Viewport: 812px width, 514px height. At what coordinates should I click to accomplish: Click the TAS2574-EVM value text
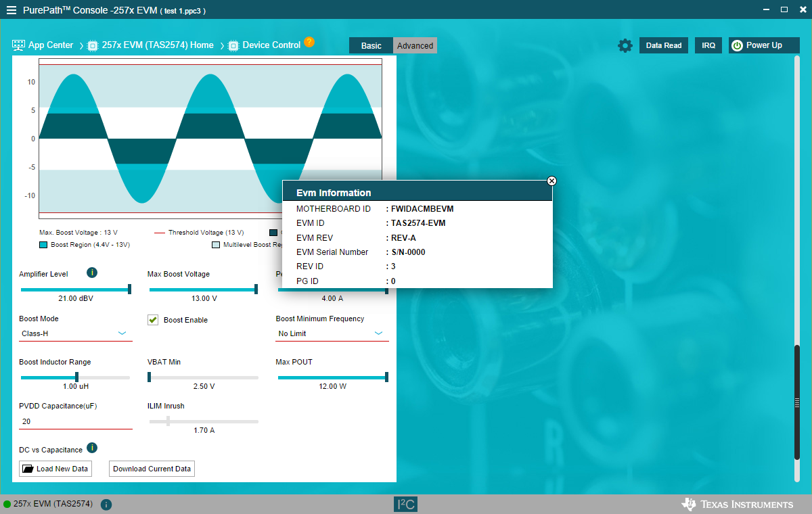(x=418, y=223)
